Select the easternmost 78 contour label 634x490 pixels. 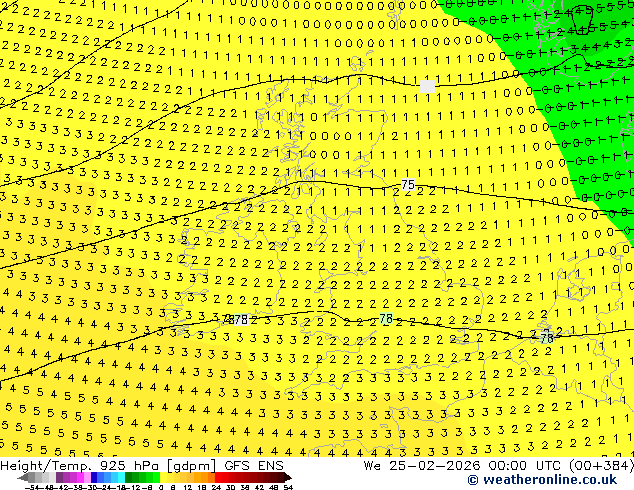547,337
